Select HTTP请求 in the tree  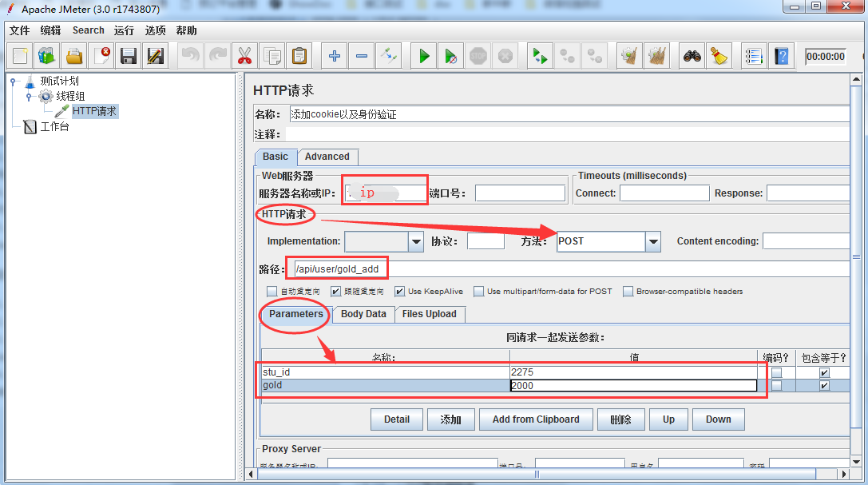pos(94,111)
